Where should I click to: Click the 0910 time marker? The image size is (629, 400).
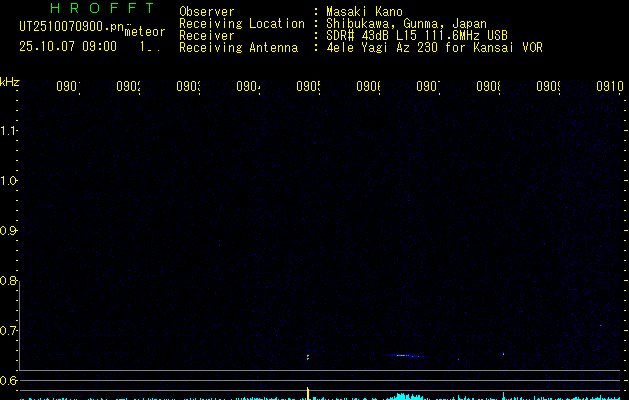click(x=608, y=87)
